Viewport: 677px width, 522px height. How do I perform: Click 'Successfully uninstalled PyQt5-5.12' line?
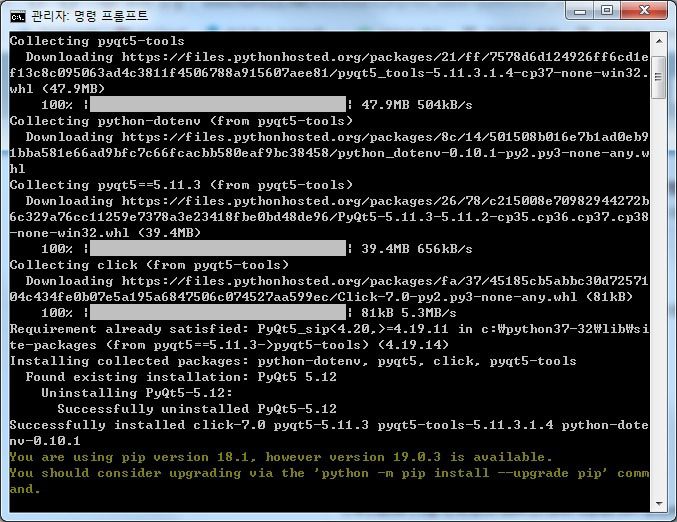197,409
